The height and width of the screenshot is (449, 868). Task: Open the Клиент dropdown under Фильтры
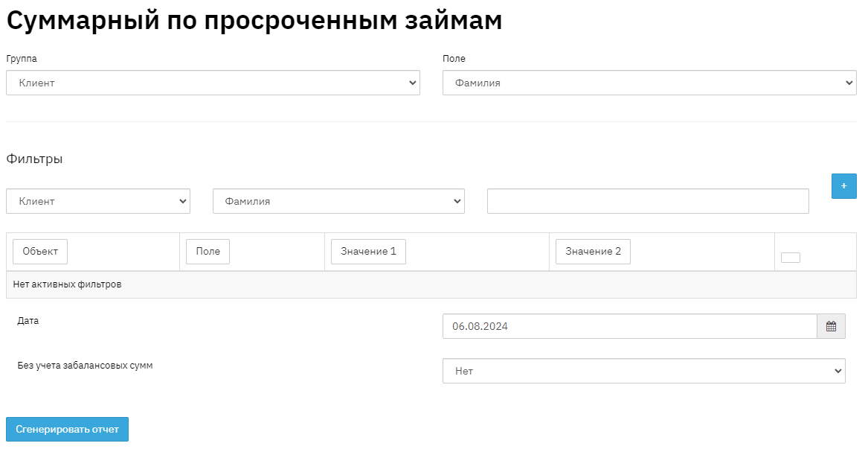tap(98, 201)
